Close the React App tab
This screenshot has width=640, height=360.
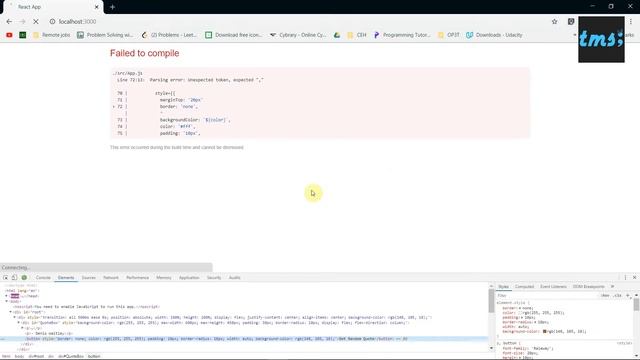pos(97,7)
